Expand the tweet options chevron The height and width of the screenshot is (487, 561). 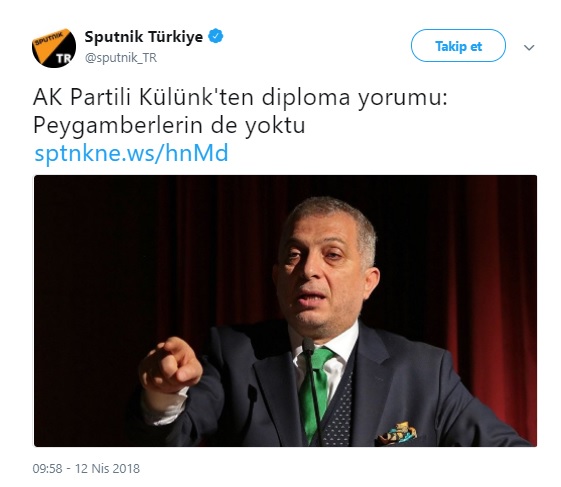[x=529, y=47]
